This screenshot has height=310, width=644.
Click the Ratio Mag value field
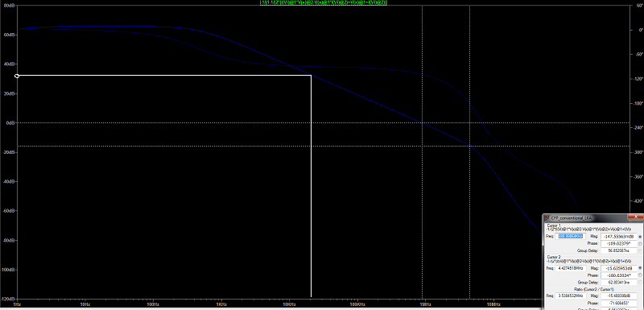[x=618, y=296]
